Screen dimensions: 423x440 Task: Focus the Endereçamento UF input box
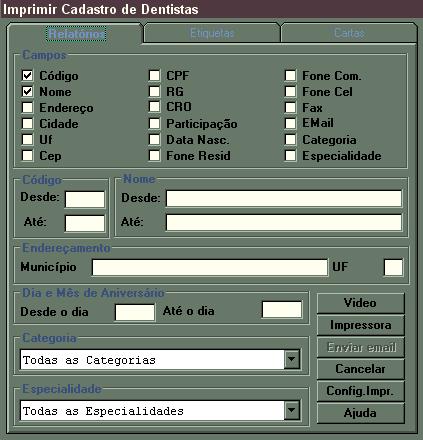[393, 267]
